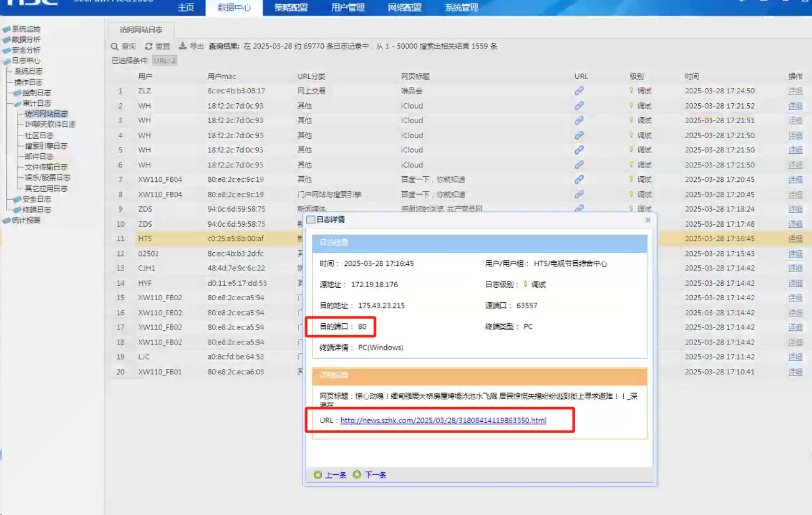Open 社区日志 in the sidebar
This screenshot has width=812, height=515.
click(39, 135)
